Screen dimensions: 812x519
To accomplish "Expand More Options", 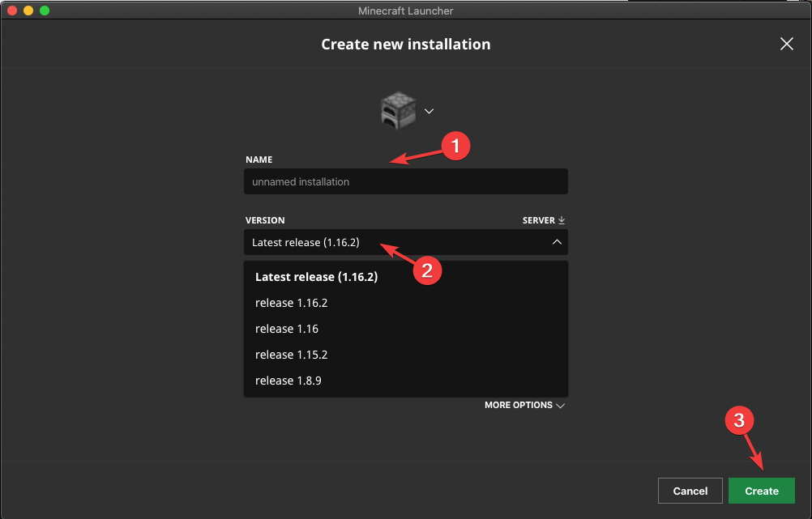I will [x=524, y=405].
